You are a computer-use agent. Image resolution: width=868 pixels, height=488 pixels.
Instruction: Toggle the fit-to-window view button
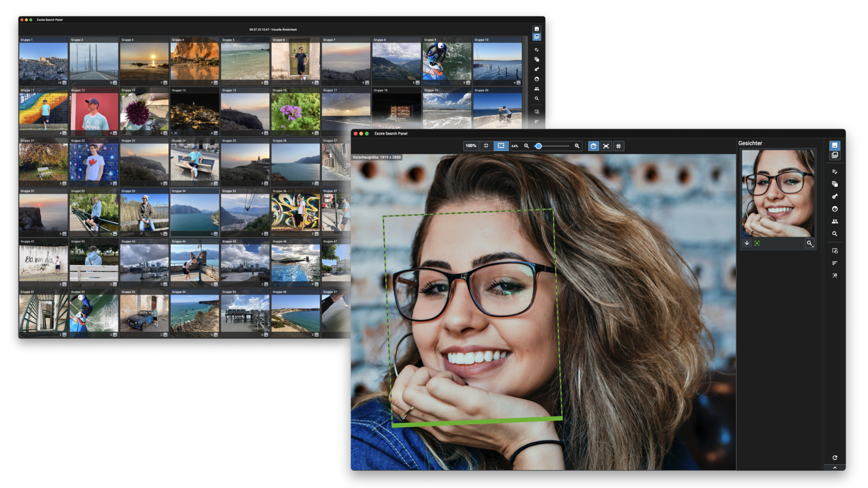(x=501, y=146)
